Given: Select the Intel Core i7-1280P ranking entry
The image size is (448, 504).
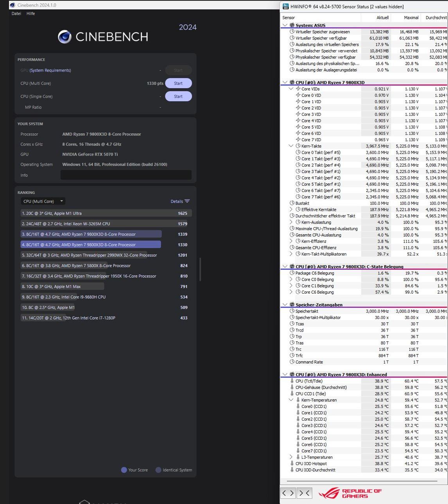Looking at the screenshot, I should pyautogui.click(x=106, y=318).
